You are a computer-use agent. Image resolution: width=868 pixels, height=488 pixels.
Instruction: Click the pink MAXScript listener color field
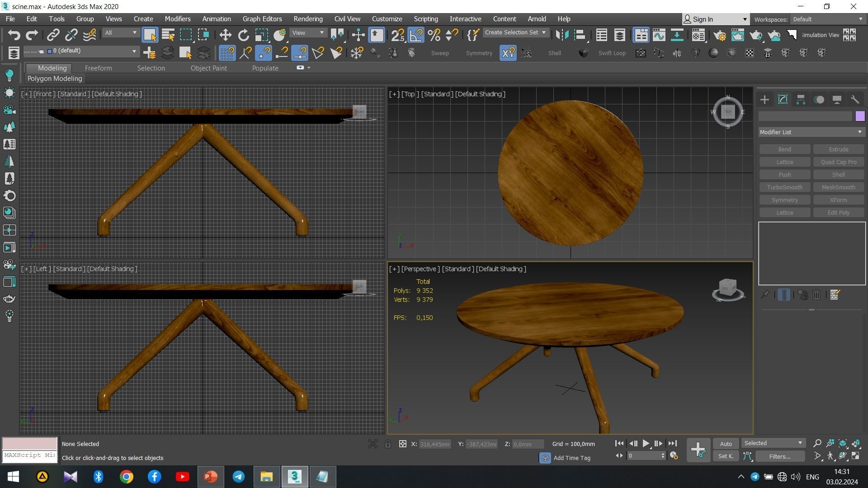pyautogui.click(x=30, y=443)
